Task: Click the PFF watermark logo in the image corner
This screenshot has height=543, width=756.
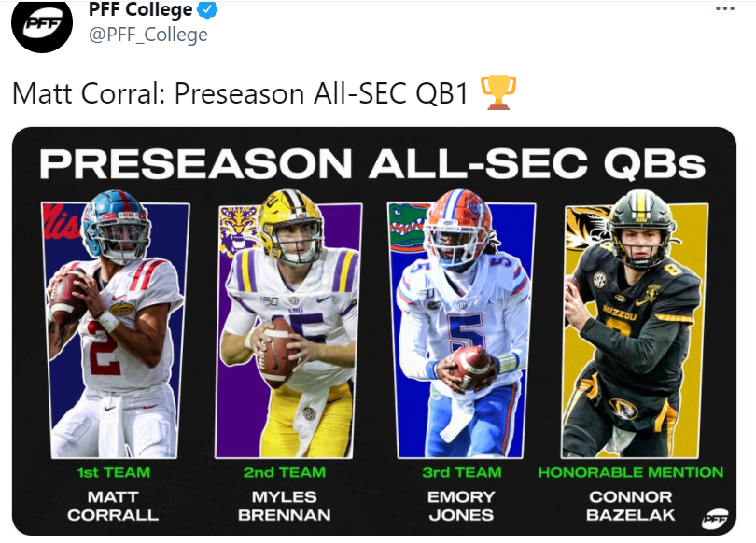Action: click(715, 518)
